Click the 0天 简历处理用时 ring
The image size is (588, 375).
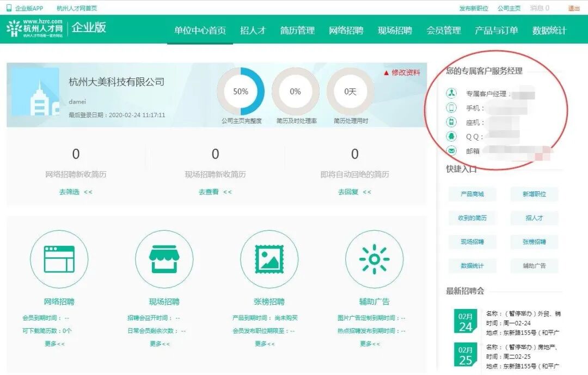pyautogui.click(x=350, y=91)
